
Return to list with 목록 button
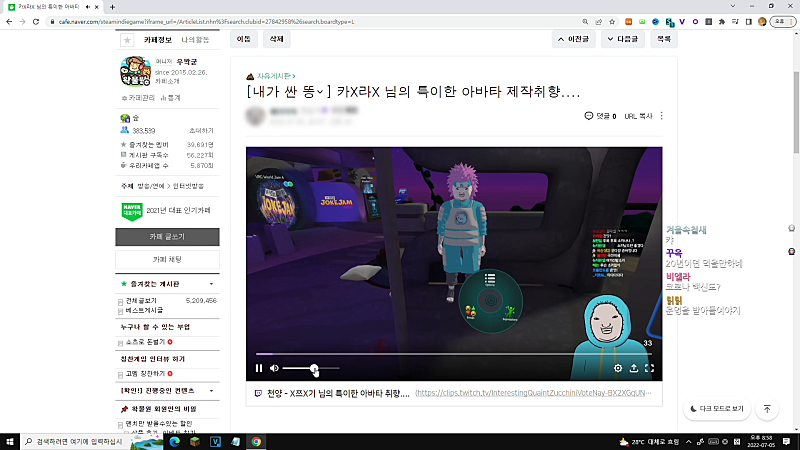pyautogui.click(x=664, y=39)
